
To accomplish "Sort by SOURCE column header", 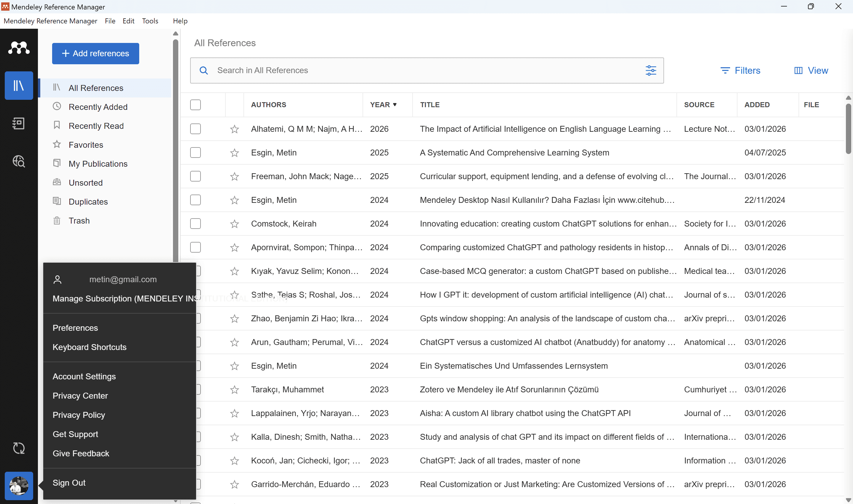I will pos(699,105).
